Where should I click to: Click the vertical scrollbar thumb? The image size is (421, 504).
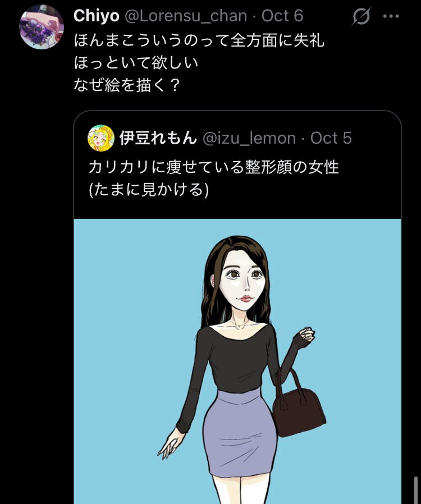pyautogui.click(x=416, y=490)
